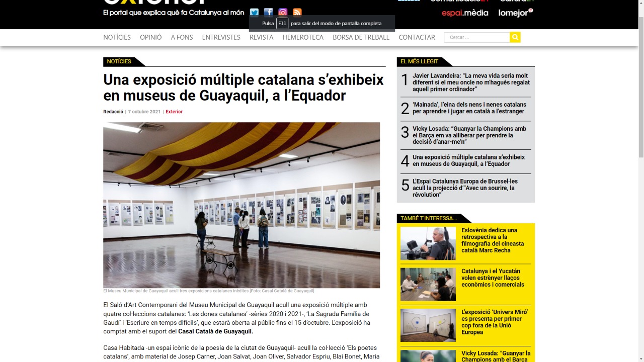Click the site tagline 'El portal que explica'
The height and width of the screenshot is (362, 644).
(x=174, y=13)
